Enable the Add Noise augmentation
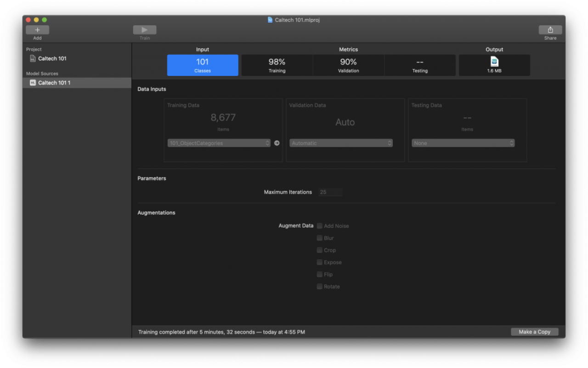This screenshot has width=588, height=368. [320, 226]
